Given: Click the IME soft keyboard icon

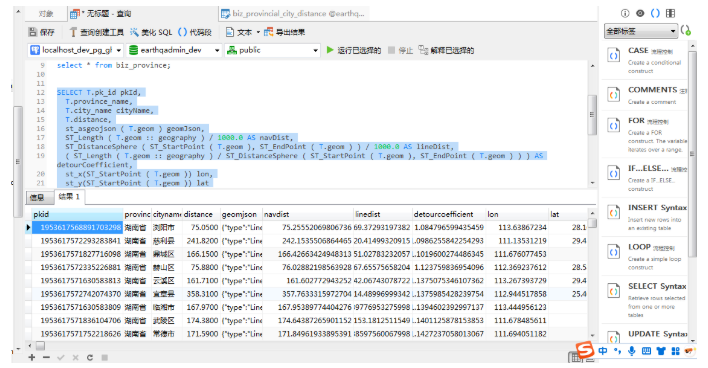Looking at the screenshot, I should (x=646, y=351).
